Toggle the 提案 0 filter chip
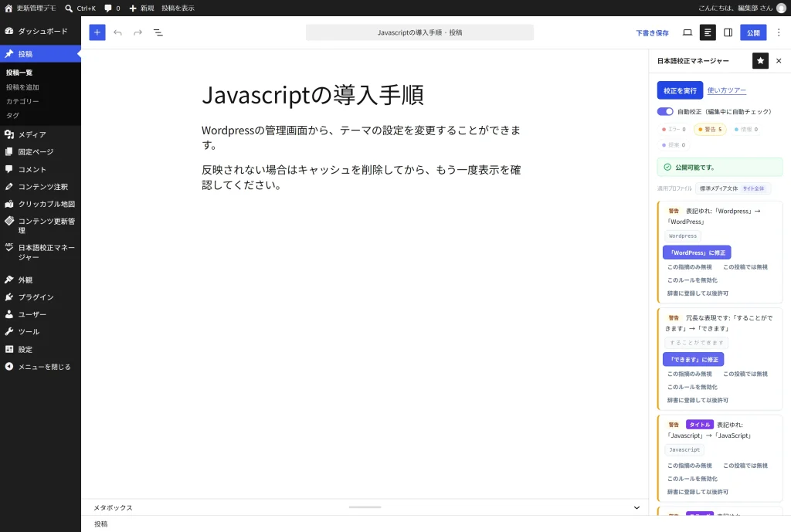 pos(674,145)
